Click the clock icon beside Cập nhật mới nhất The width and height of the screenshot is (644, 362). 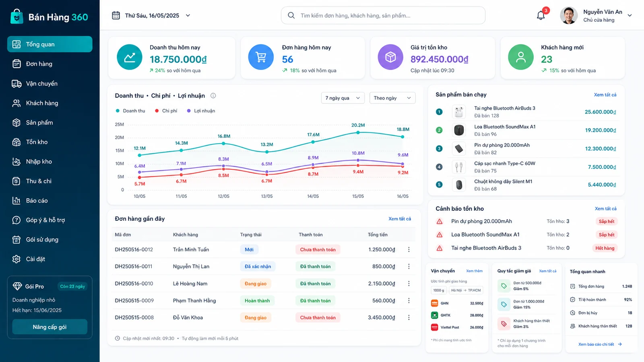coord(118,338)
